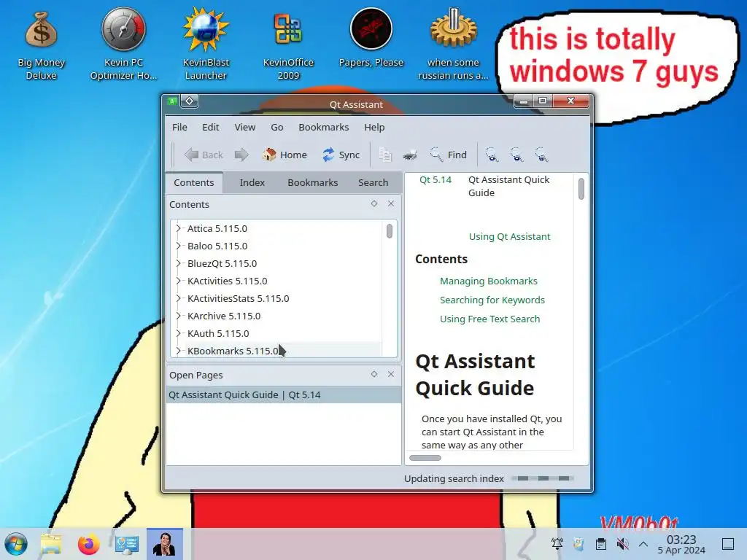Open Papers, Please desktop icon
This screenshot has height=560, width=747.
[x=371, y=38]
